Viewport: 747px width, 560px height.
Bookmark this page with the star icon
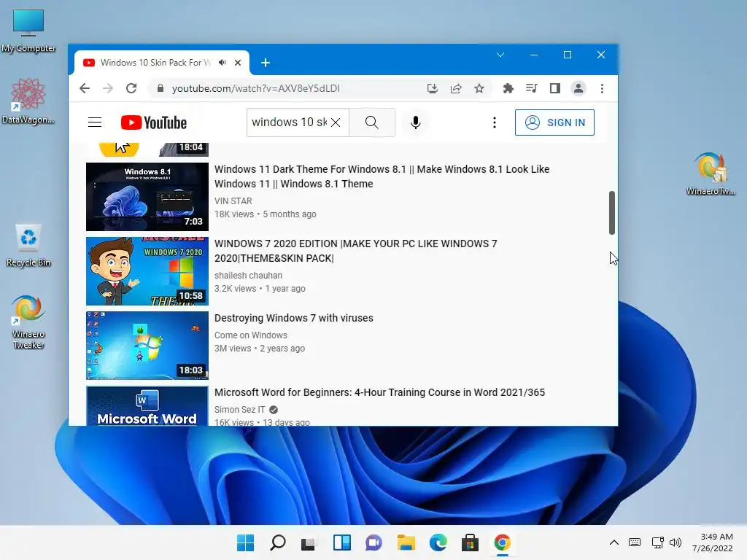tap(479, 88)
